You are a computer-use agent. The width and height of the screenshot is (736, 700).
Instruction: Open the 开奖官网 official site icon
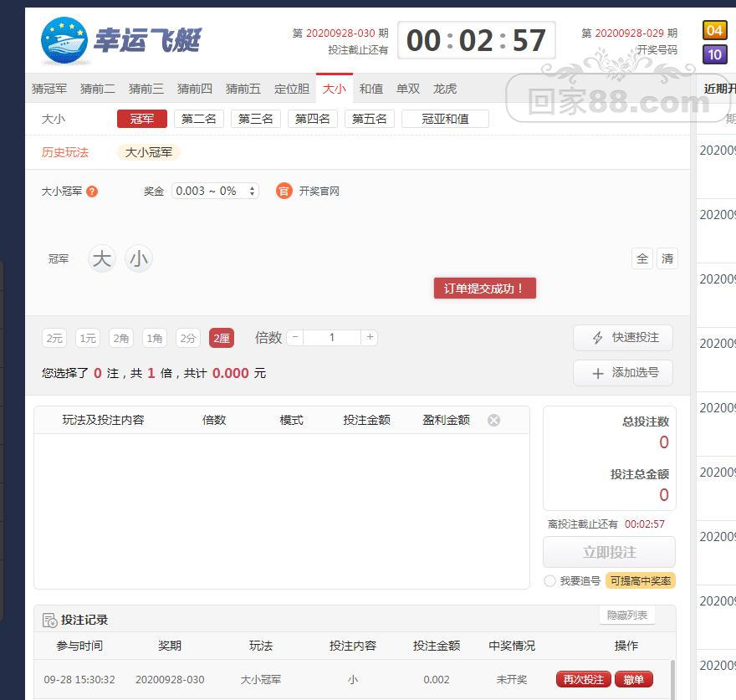284,192
